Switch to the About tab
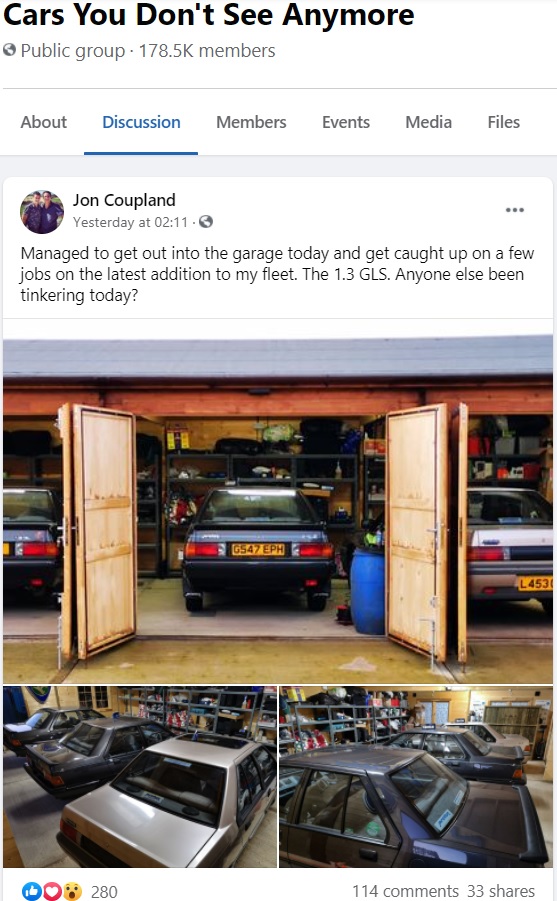557x901 pixels. pyautogui.click(x=44, y=122)
